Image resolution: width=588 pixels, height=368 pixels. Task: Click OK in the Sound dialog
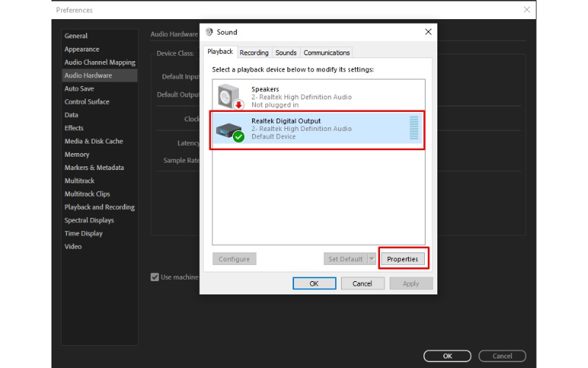point(314,283)
